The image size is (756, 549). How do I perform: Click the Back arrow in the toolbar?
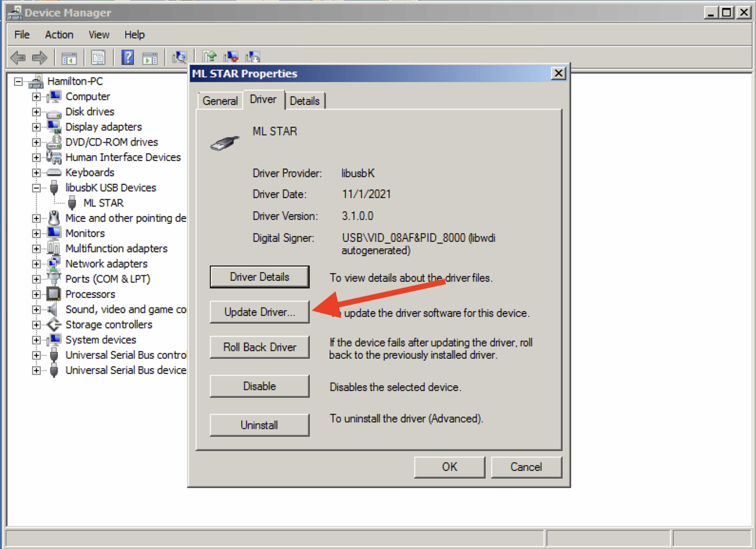point(18,58)
